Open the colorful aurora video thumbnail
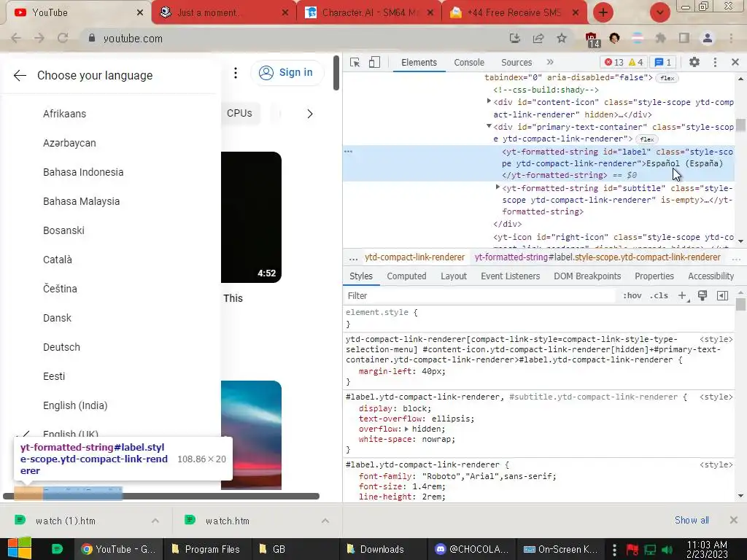Viewport: 747px width, 560px height. click(251, 435)
